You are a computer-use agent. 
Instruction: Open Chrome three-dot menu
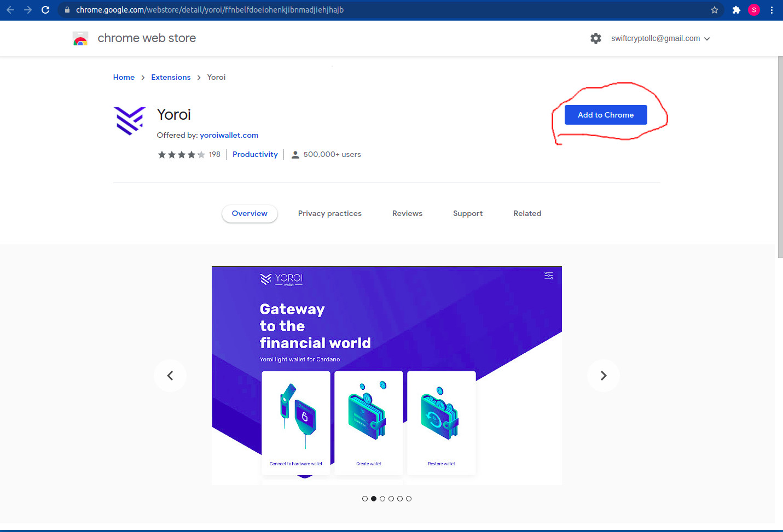click(772, 10)
